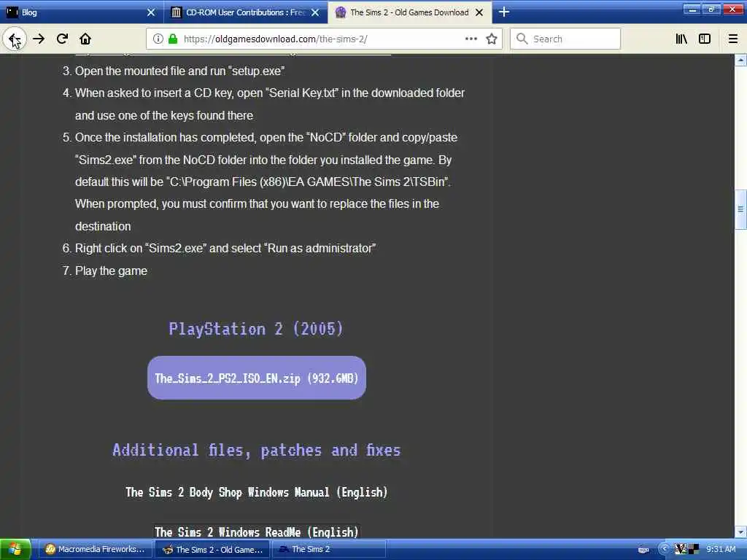Open page actions three-dot menu
The height and width of the screenshot is (560, 747).
[471, 39]
